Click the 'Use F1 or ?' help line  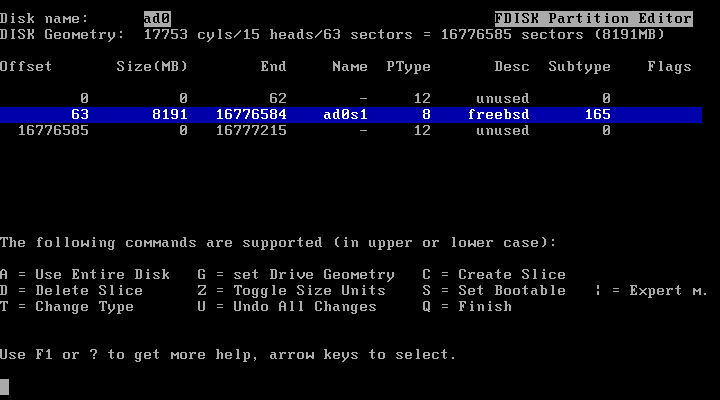pyautogui.click(x=228, y=355)
